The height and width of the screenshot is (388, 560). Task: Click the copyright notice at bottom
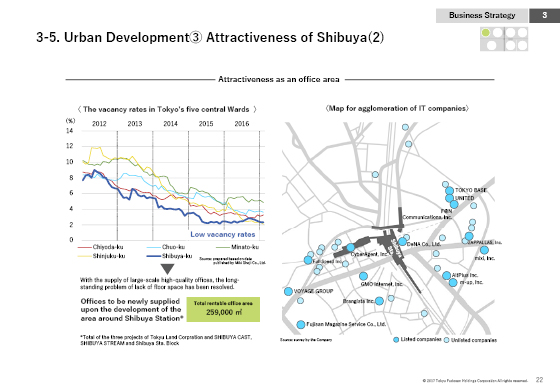(x=475, y=381)
